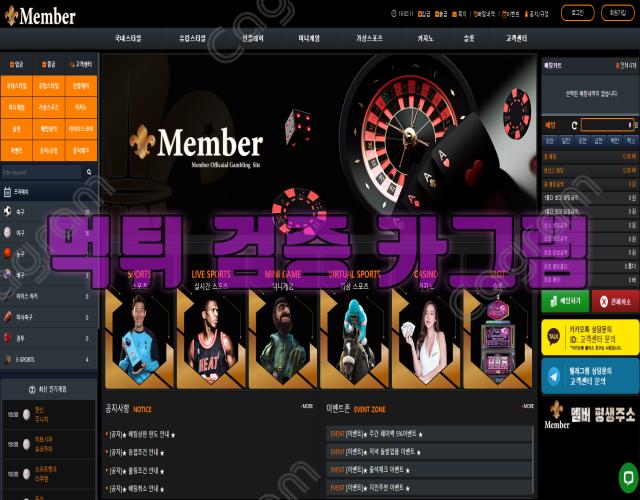Click the 회원가입 sign-up button

click(618, 13)
